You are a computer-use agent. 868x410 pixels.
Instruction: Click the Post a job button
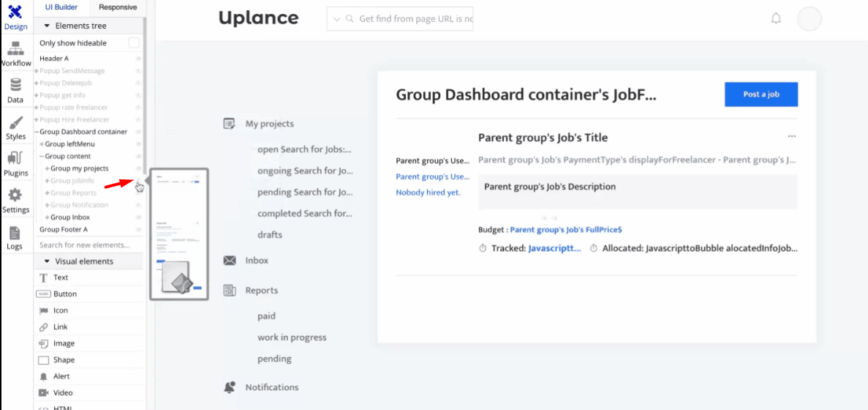[x=761, y=94]
